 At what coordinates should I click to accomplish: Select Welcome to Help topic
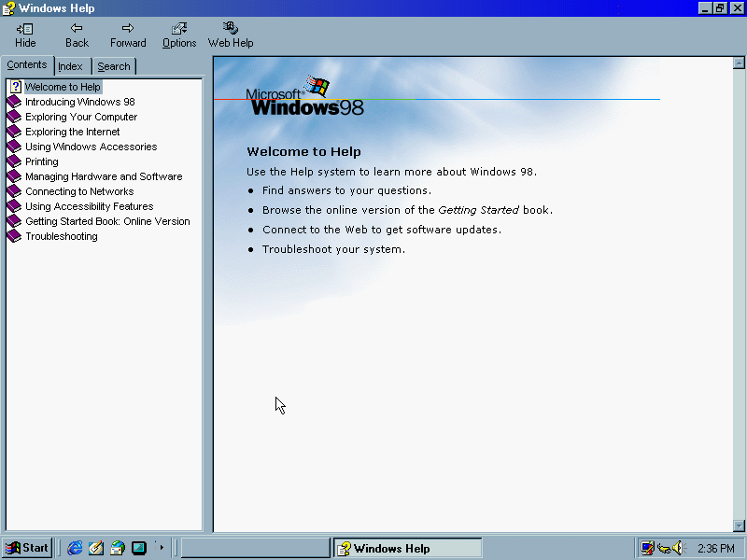pyautogui.click(x=63, y=87)
